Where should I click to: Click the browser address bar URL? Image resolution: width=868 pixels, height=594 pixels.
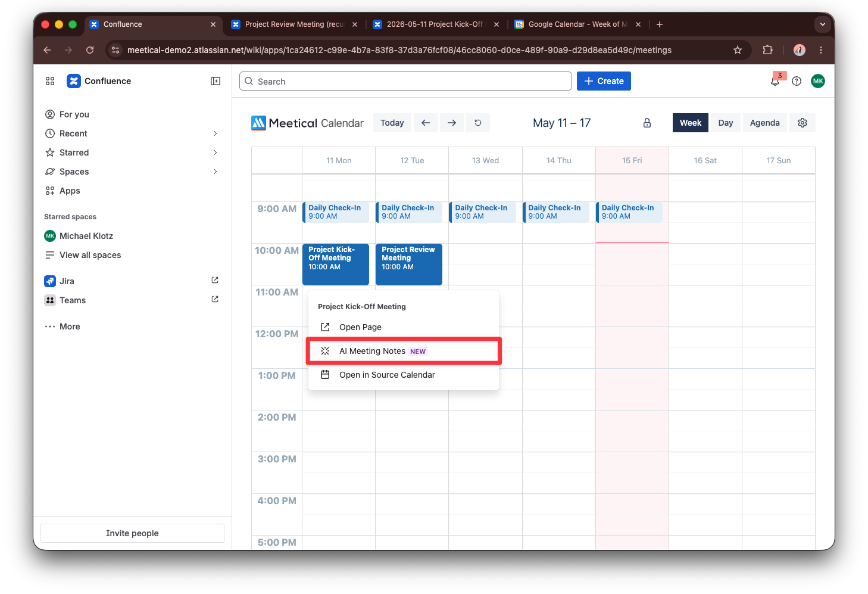click(399, 50)
